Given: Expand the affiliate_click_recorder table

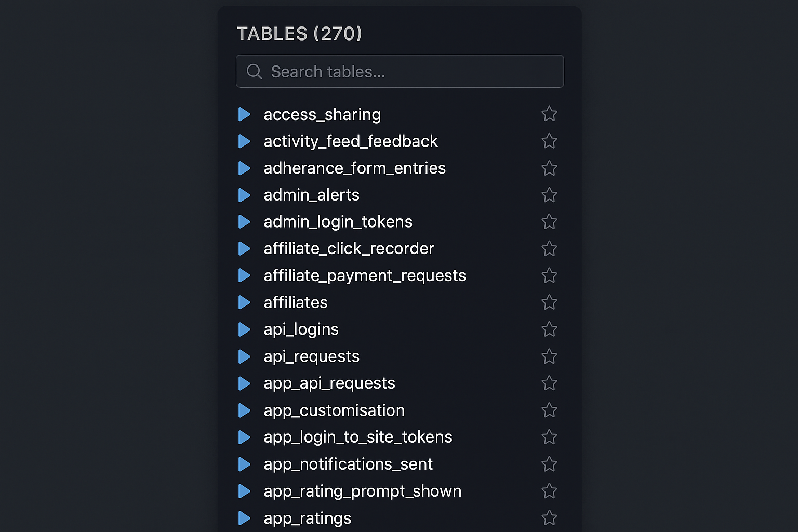Looking at the screenshot, I should tap(245, 248).
